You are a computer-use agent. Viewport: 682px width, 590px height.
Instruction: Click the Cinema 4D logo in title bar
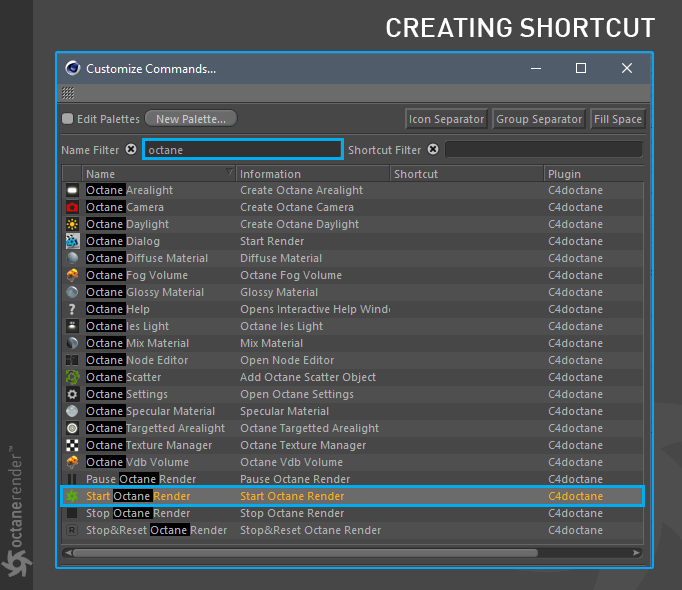point(73,68)
